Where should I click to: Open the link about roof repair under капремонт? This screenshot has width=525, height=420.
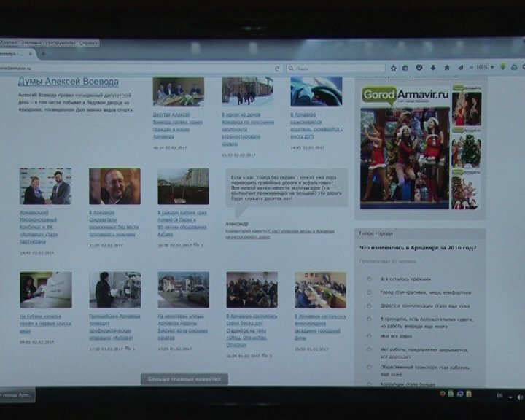(x=248, y=129)
